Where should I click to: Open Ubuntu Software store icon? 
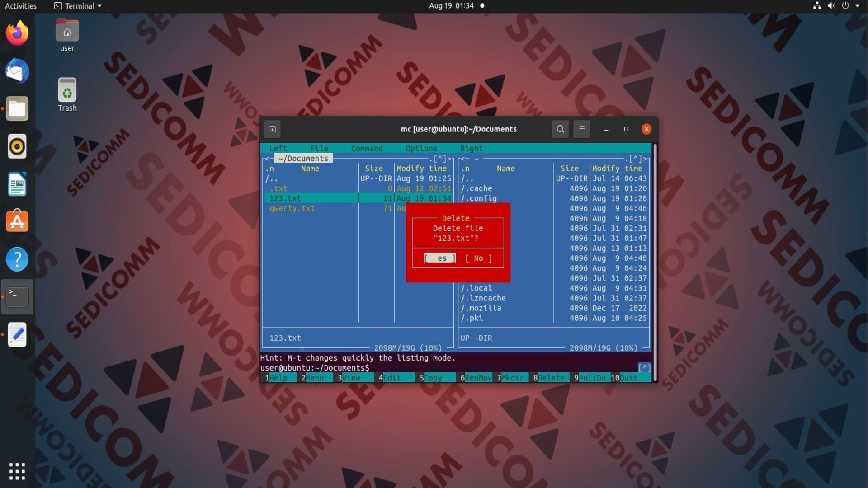tap(17, 221)
